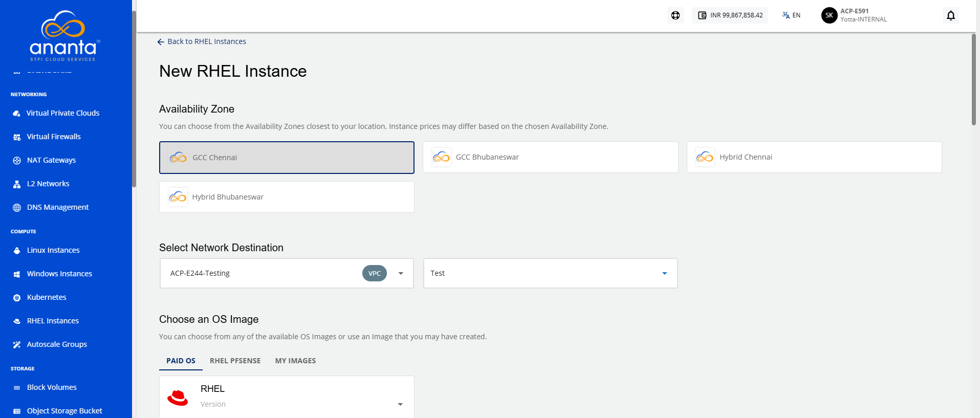Viewport: 980px width, 418px height.
Task: Switch to the MY IMAGES tab
Action: point(296,361)
